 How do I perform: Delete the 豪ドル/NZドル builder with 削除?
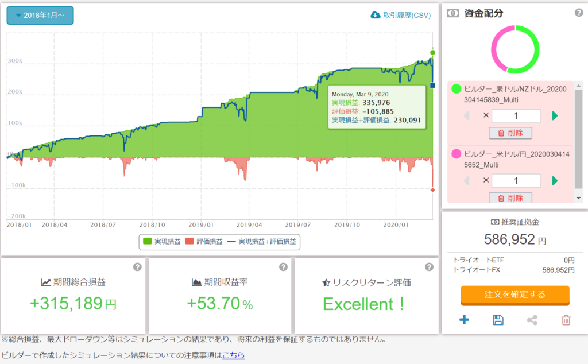[x=510, y=133]
